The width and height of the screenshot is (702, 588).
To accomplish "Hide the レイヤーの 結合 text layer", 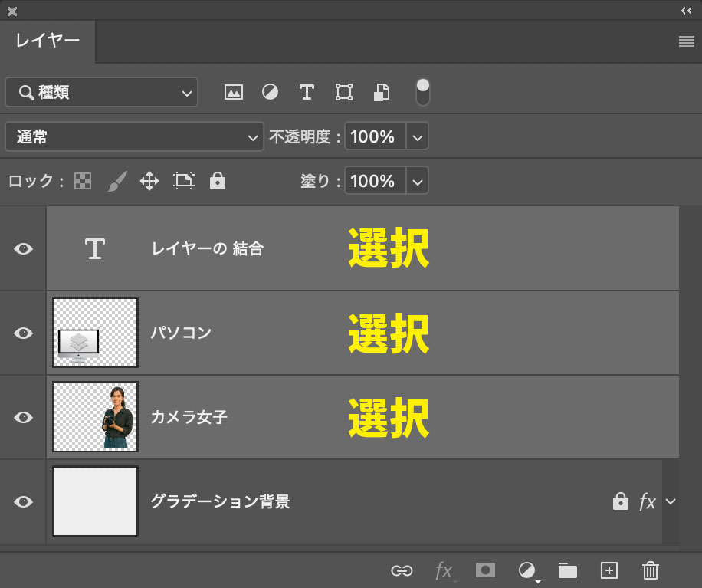I will tap(23, 248).
